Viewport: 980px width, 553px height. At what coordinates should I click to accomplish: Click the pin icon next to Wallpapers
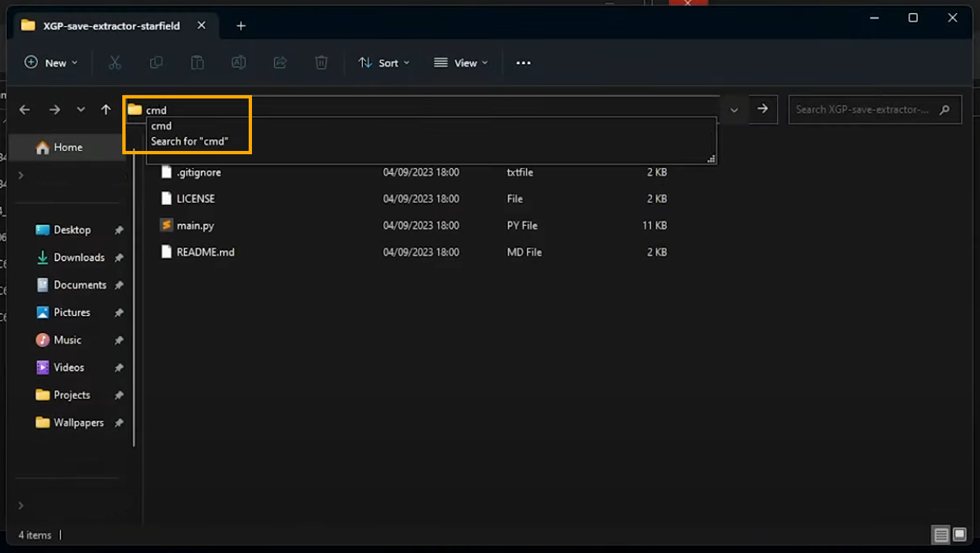119,423
